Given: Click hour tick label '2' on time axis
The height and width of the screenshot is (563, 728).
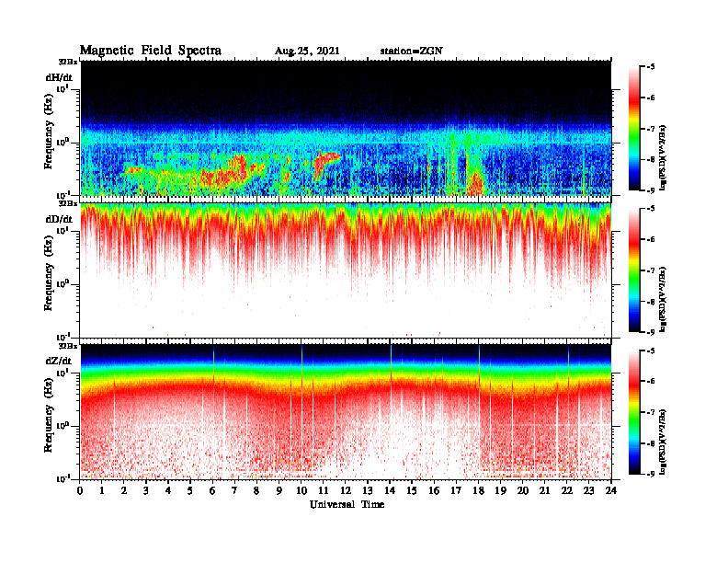Looking at the screenshot, I should (x=124, y=491).
